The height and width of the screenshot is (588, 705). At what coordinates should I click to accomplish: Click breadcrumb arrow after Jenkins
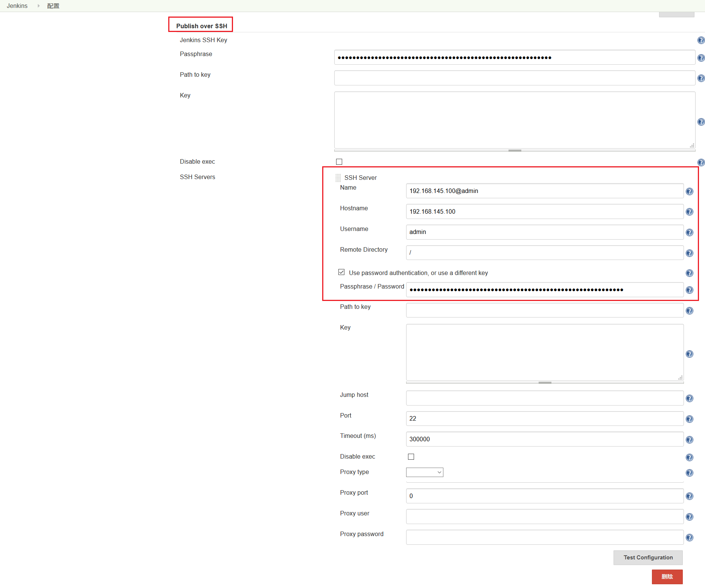[x=38, y=6]
